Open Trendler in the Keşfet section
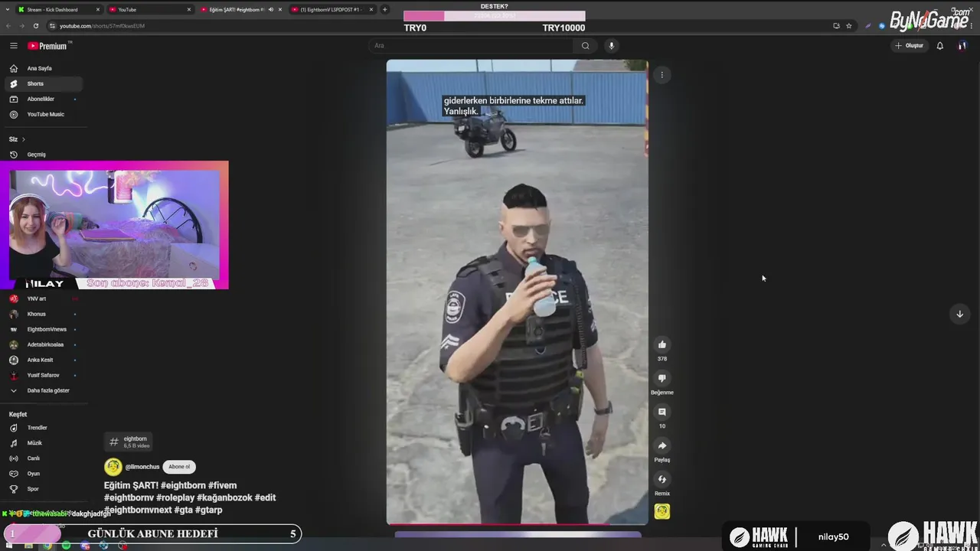The image size is (980, 551). 44,428
